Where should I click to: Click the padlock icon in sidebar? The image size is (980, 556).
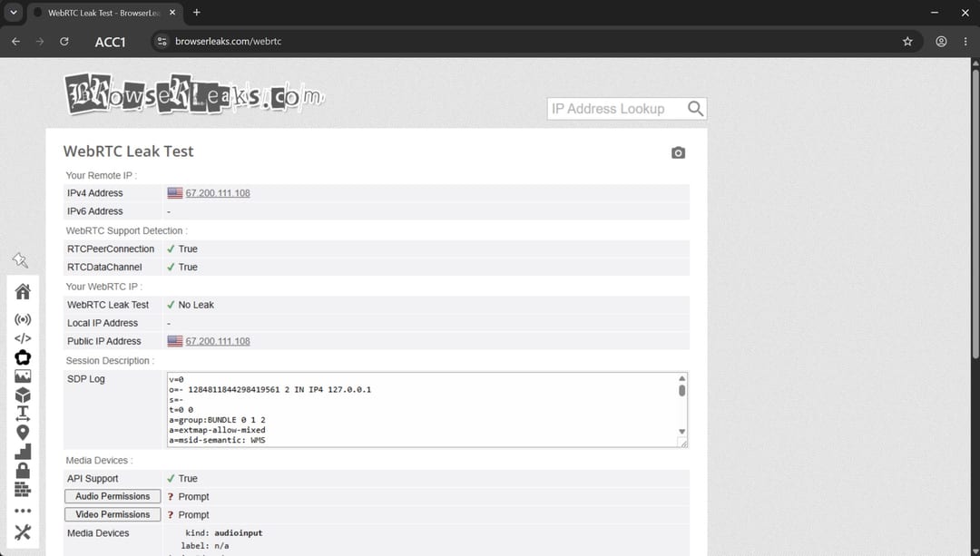click(x=23, y=471)
